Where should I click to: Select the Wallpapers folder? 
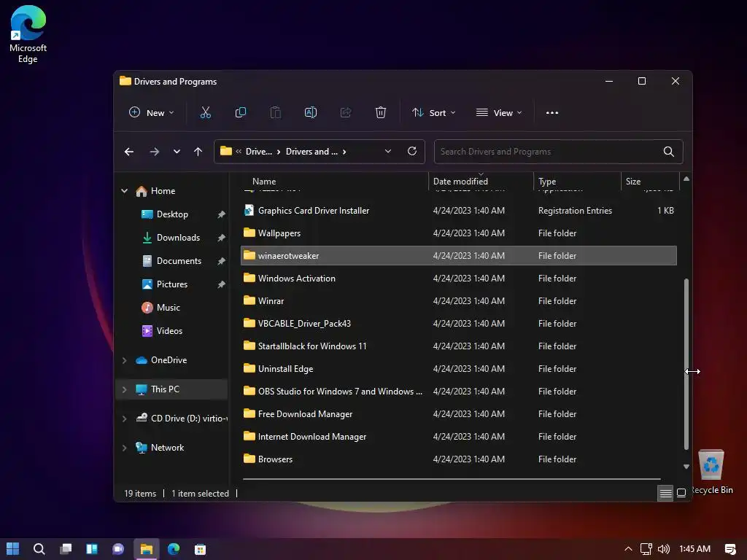pyautogui.click(x=458, y=233)
